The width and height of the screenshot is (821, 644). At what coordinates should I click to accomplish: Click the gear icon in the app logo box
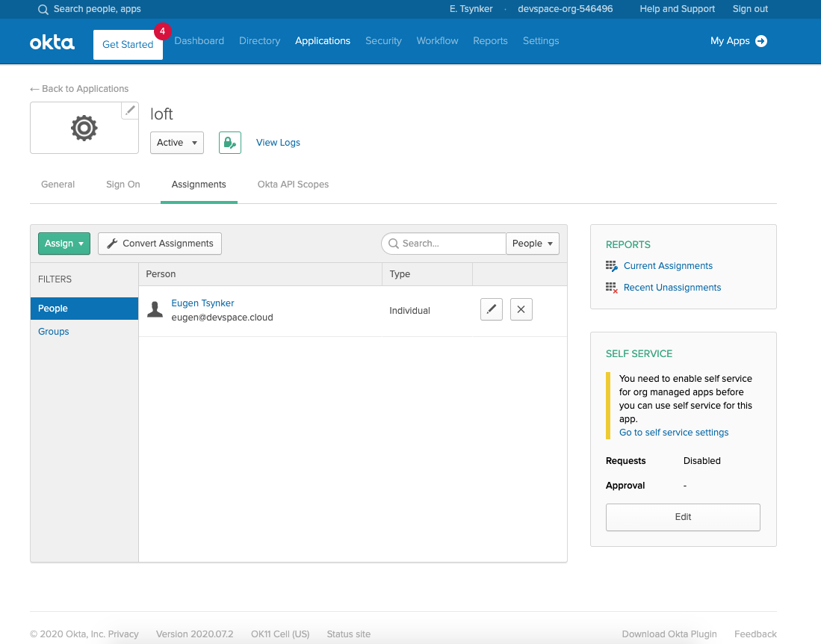click(84, 127)
